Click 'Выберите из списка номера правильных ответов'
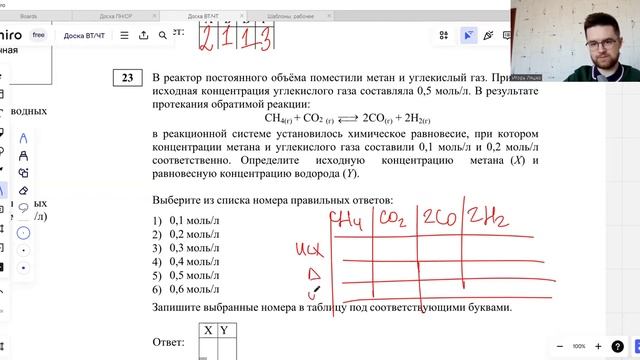 (273, 200)
